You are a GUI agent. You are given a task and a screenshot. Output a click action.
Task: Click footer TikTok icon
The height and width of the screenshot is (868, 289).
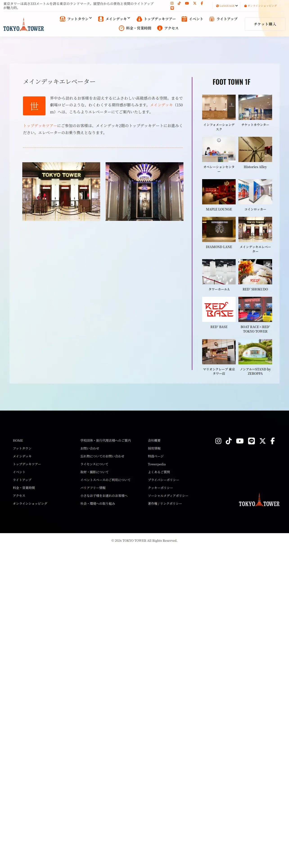click(229, 441)
